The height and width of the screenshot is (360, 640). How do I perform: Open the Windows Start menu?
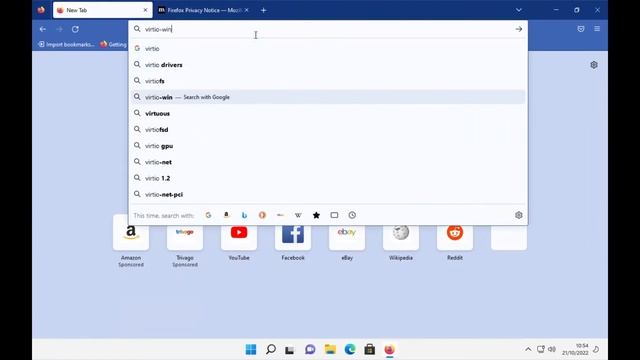251,349
